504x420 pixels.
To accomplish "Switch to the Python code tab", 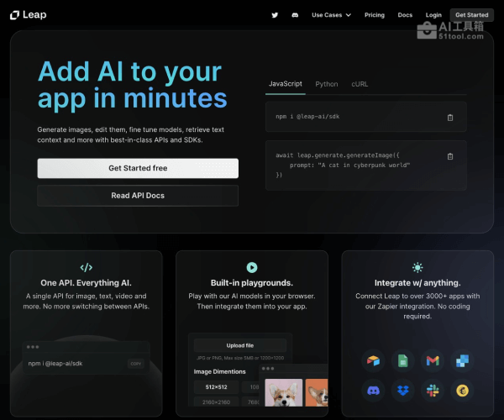I will pos(327,84).
